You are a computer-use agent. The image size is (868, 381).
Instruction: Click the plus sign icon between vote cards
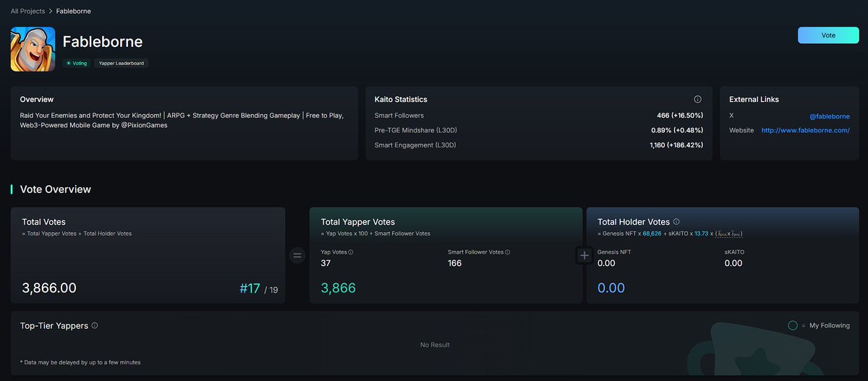pyautogui.click(x=584, y=255)
